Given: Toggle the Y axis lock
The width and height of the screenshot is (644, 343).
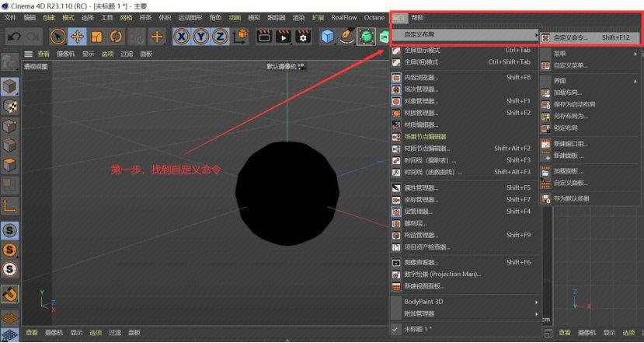Looking at the screenshot, I should coord(200,37).
